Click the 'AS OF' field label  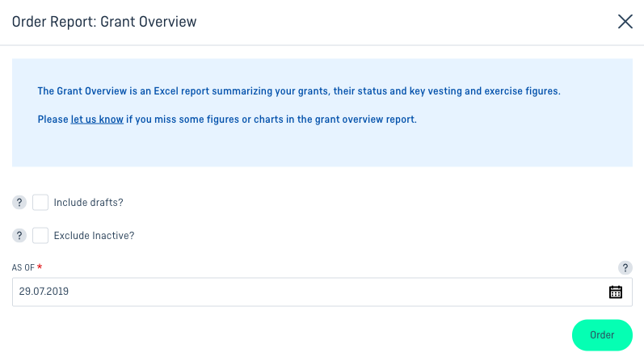pos(23,267)
